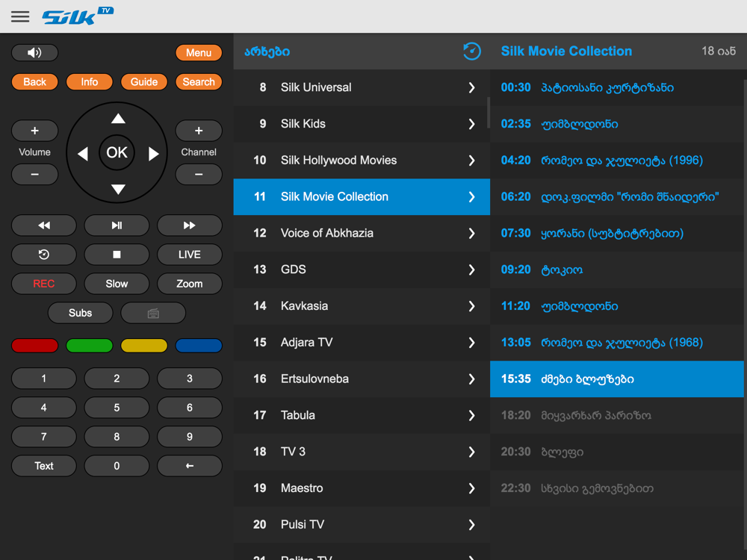Open the TV Guide button
This screenshot has height=560, width=747.
tap(144, 82)
